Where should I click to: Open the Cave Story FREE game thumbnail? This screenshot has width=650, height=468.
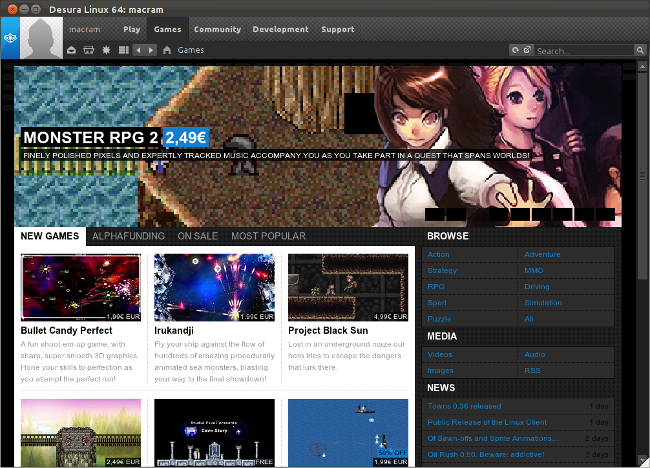[x=214, y=433]
